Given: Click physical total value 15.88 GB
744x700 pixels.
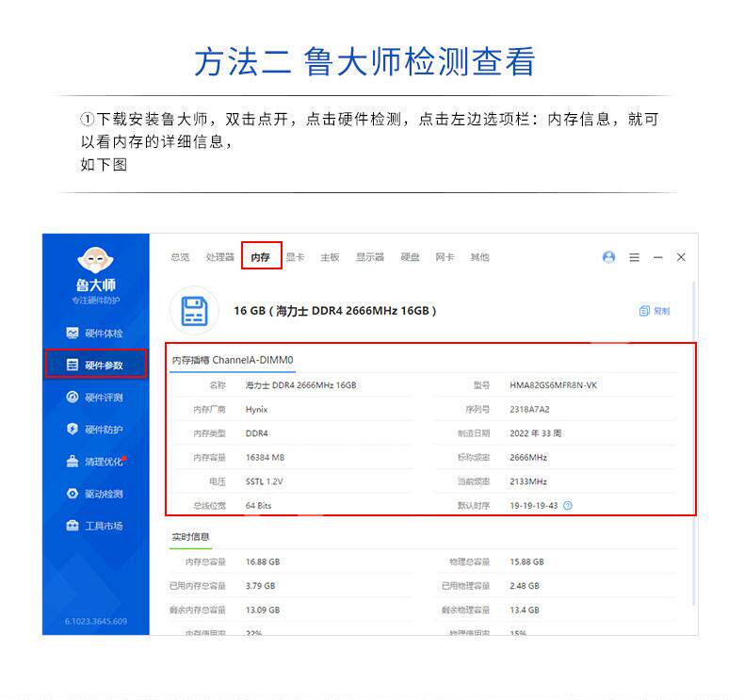Looking at the screenshot, I should click(526, 562).
